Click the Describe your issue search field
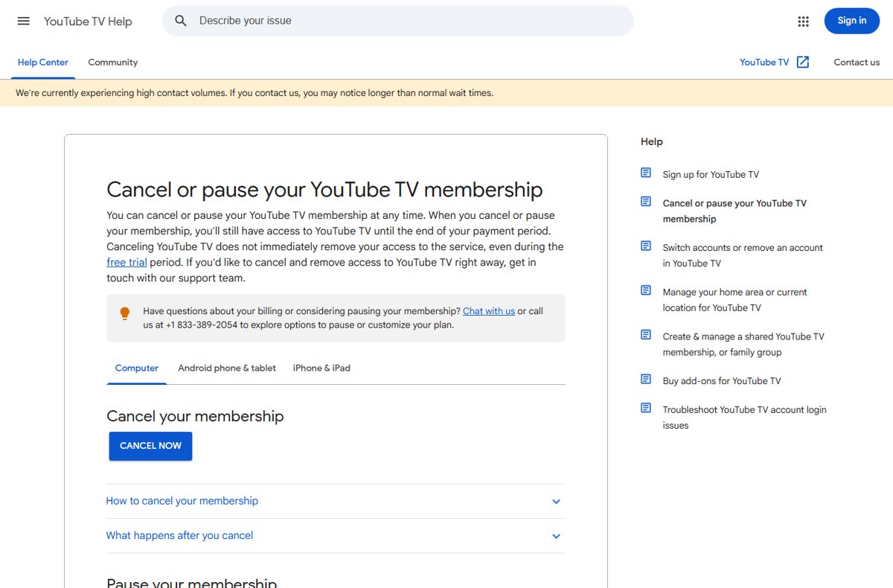 [398, 21]
